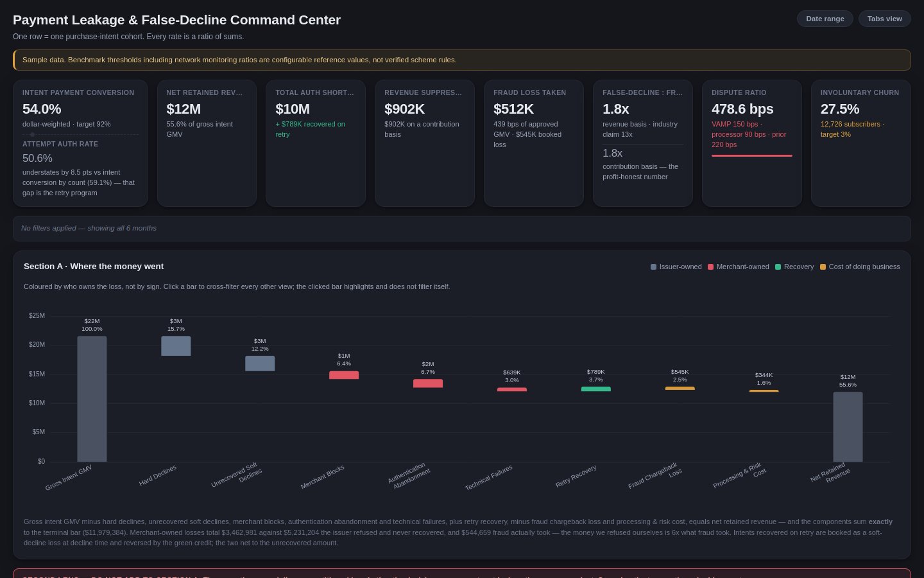Image resolution: width=924 pixels, height=578 pixels.
Task: Select the green Retry Recovery bar
Action: 596,389
